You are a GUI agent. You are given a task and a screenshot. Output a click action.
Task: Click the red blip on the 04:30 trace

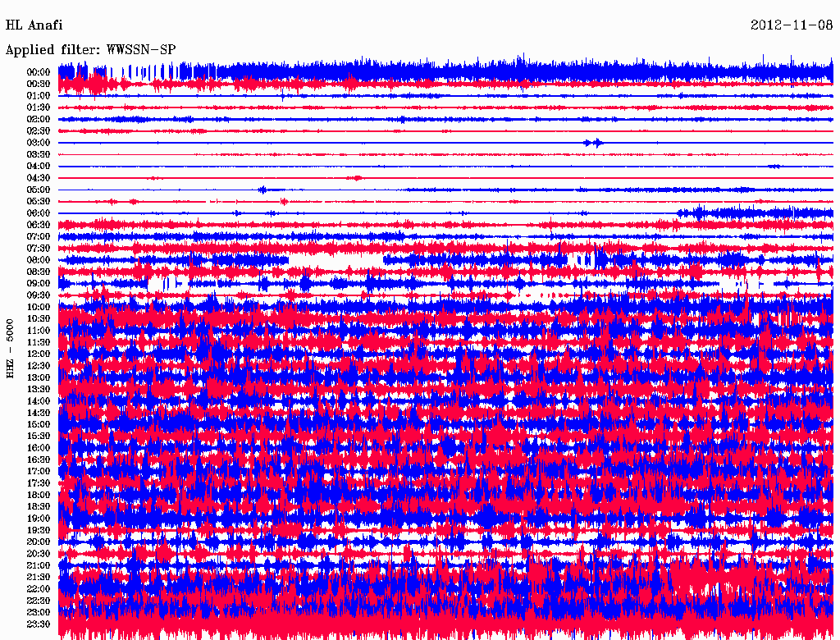tap(355, 178)
